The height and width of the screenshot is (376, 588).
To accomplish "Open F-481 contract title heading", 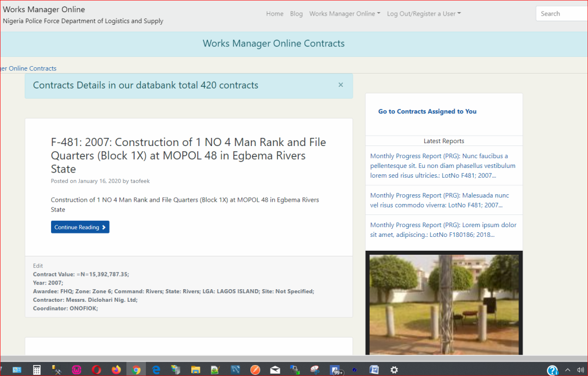I will tap(188, 155).
